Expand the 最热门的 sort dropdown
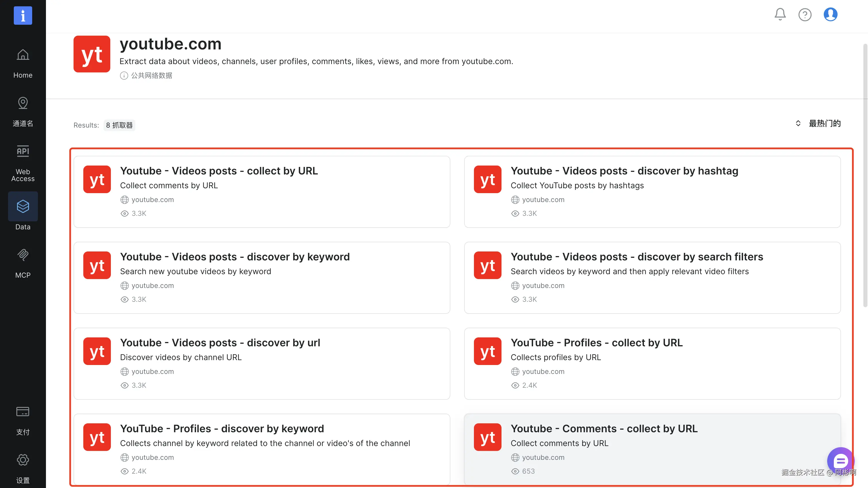868x488 pixels. (825, 123)
